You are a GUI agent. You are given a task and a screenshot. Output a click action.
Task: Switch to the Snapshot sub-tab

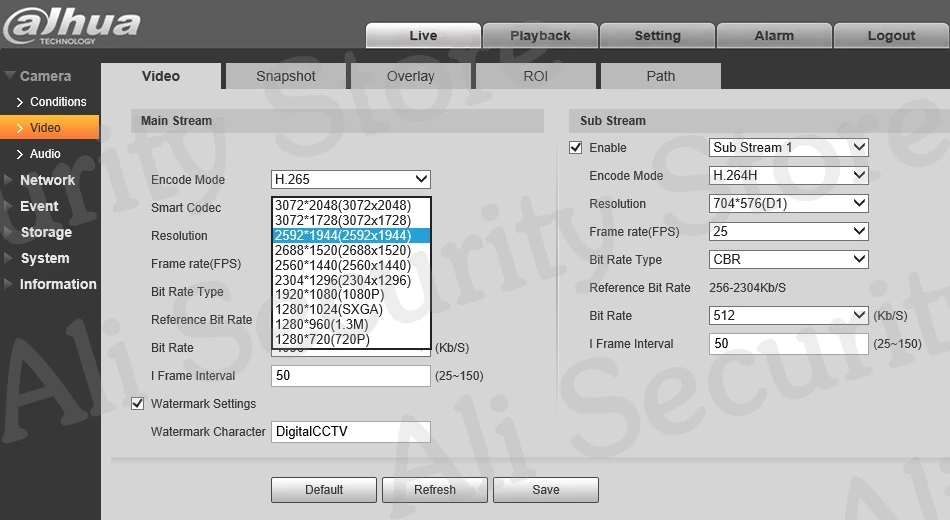click(x=285, y=76)
